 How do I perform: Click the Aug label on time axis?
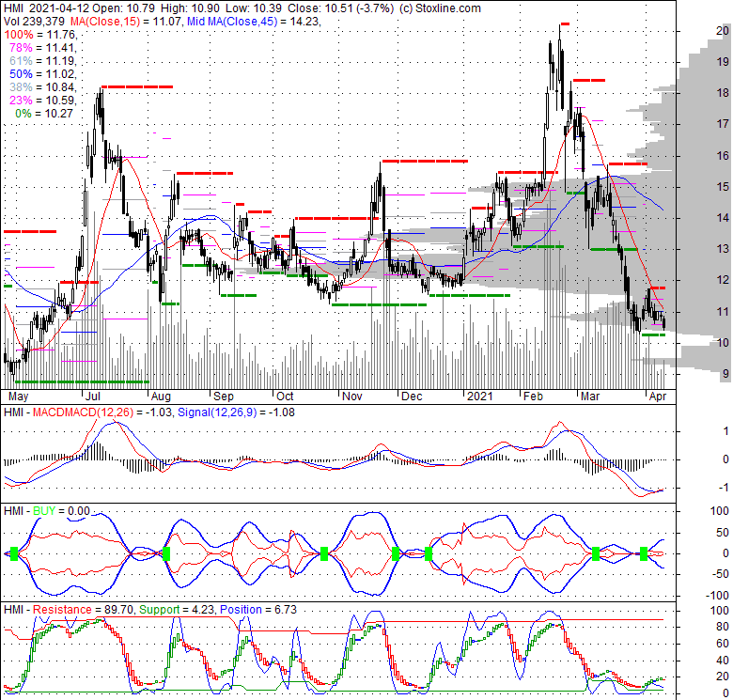click(161, 397)
